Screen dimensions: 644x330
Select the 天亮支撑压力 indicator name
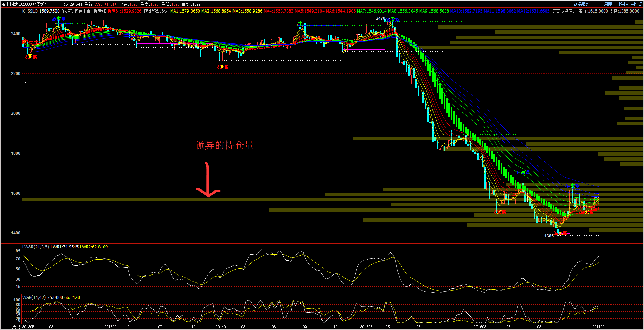564,11
